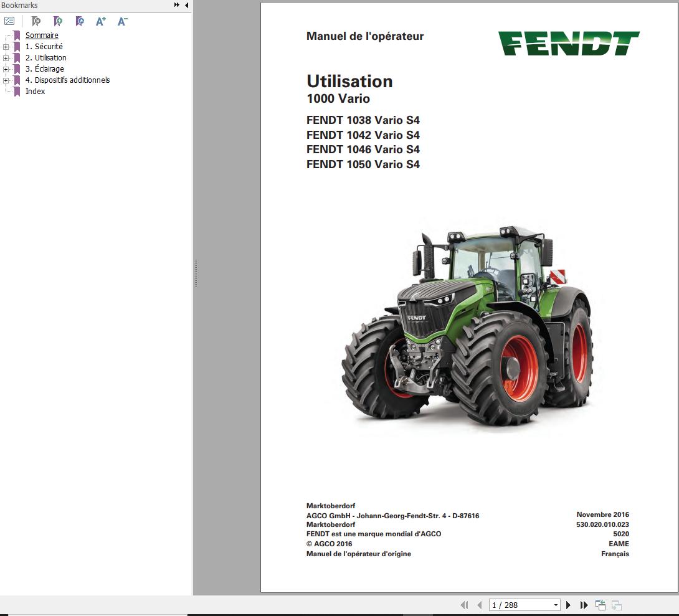Click the bookmark icon beside Sommaire
Viewport: 679px width, 616px height.
(17, 35)
